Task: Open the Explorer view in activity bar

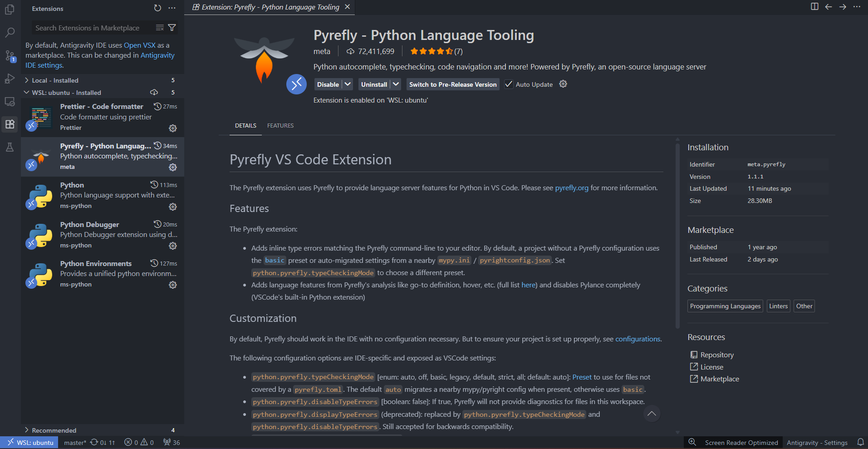Action: point(10,10)
